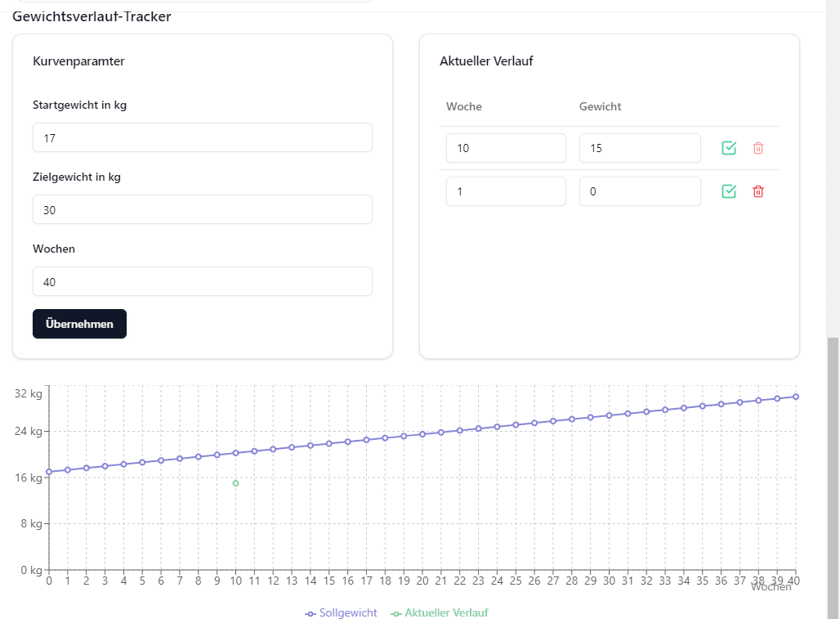Screen dimensions: 840x619
Task: Edit the Gewicht field containing 15
Action: tap(640, 148)
